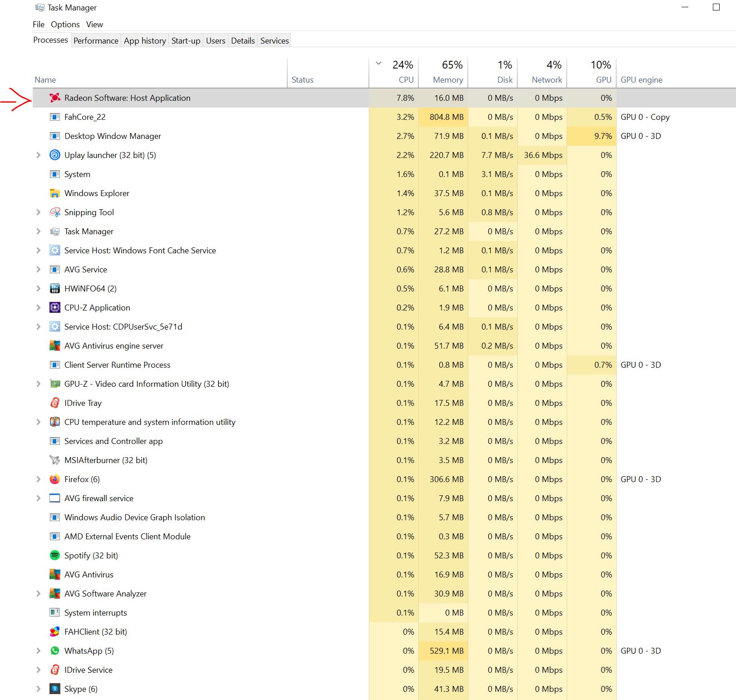Screen dimensions: 736x700
Task: Click the AVG Antivirus engine server icon
Action: (x=55, y=345)
